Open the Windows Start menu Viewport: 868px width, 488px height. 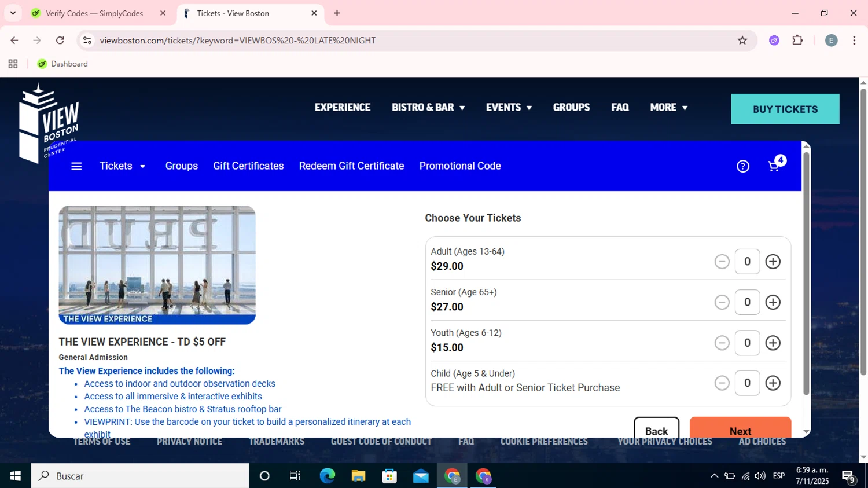coord(16,476)
